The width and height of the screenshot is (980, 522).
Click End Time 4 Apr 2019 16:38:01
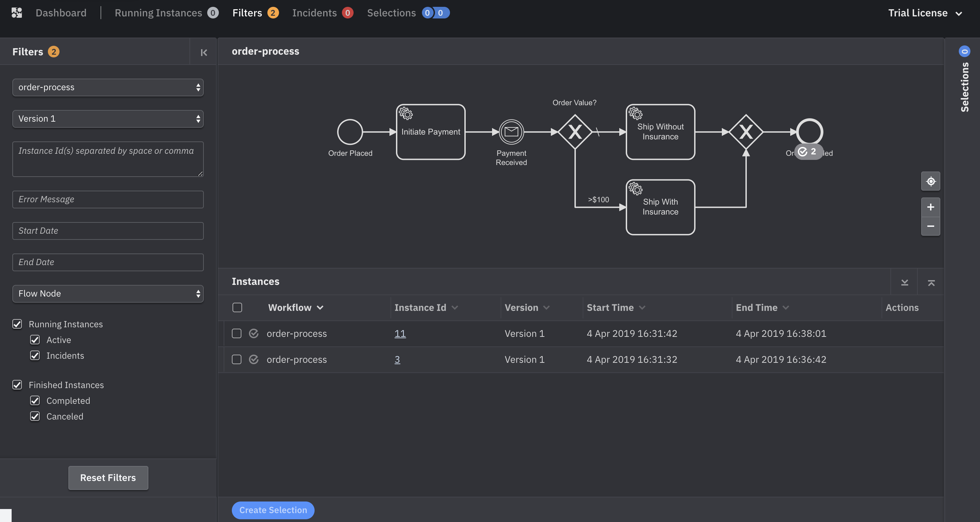click(781, 333)
